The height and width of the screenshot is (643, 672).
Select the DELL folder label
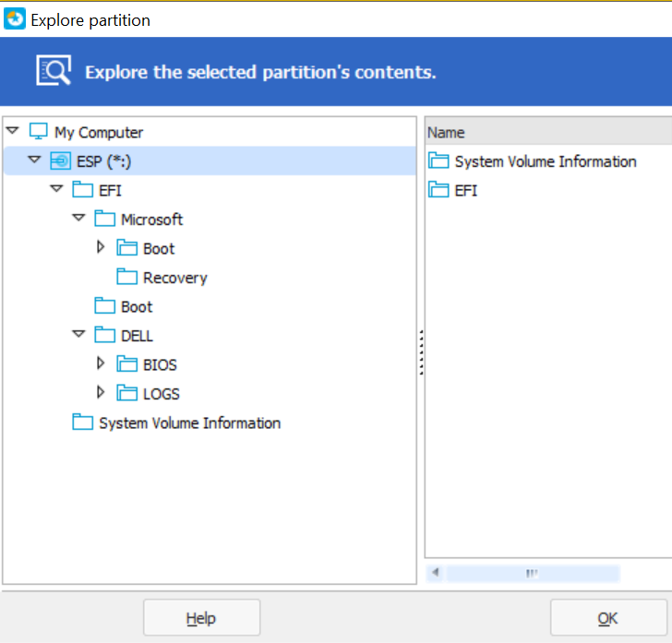(x=137, y=336)
